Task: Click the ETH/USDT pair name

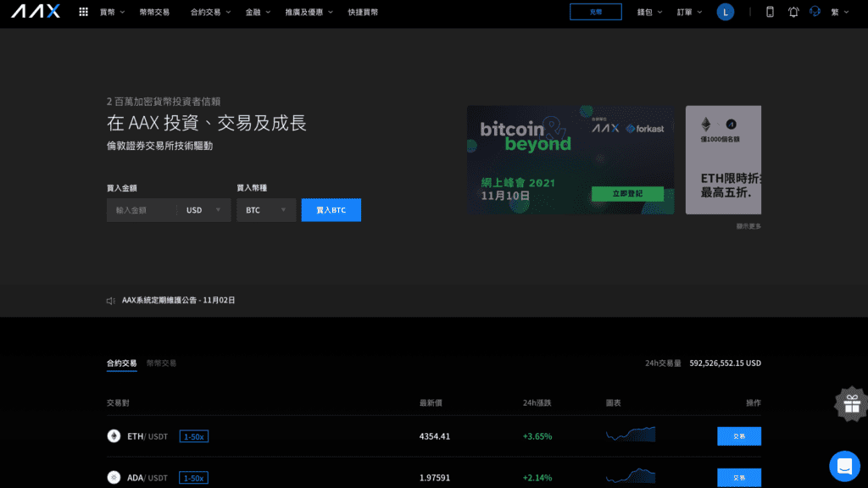Action: (147, 436)
